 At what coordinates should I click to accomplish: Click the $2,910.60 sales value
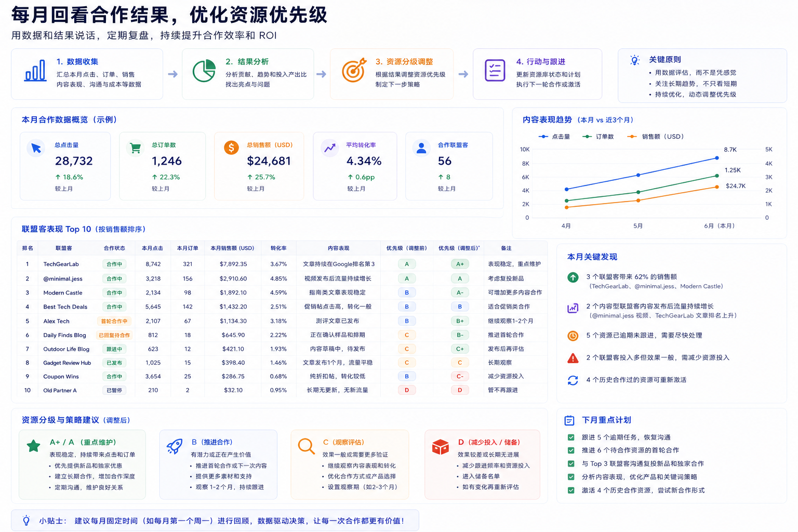tap(233, 279)
